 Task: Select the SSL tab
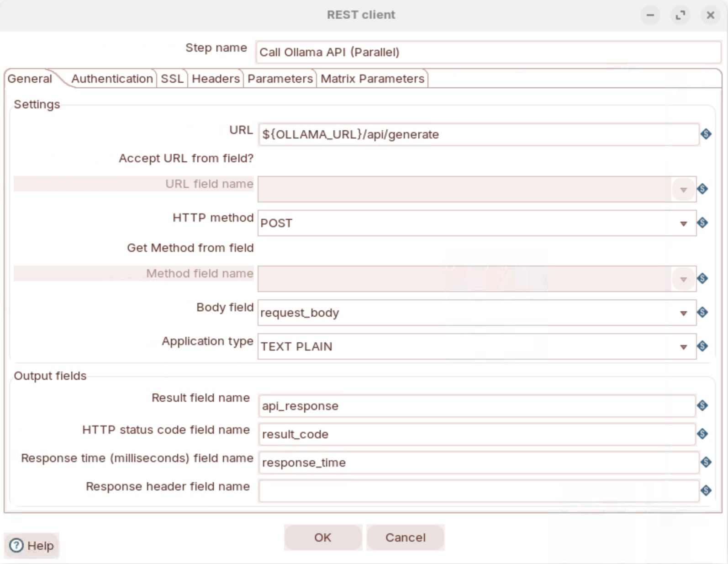(172, 79)
